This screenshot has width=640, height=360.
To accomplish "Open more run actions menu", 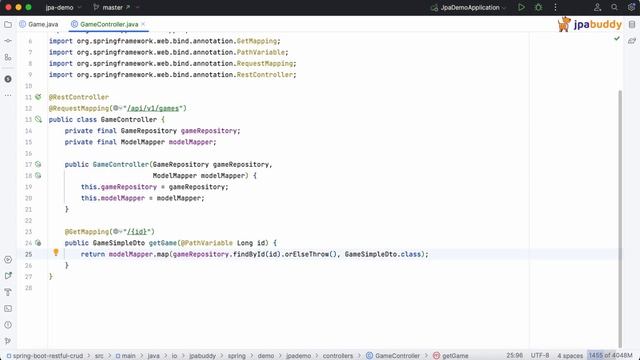I will coord(555,7).
